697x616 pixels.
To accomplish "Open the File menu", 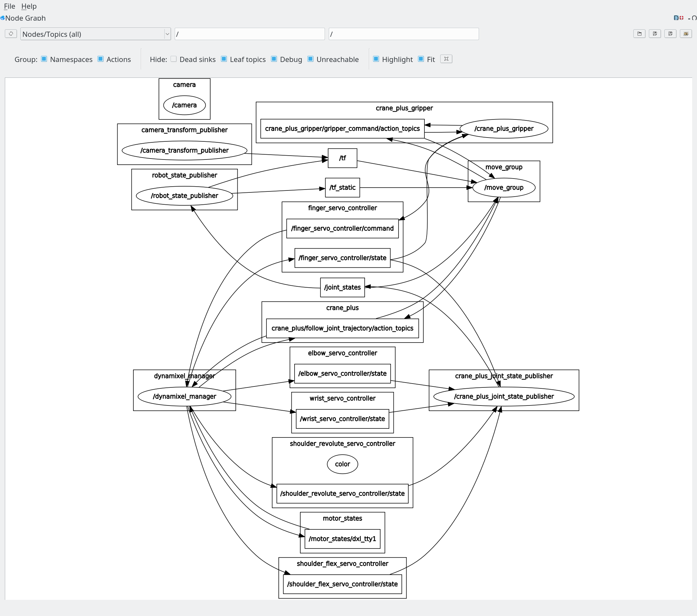I will (x=9, y=6).
